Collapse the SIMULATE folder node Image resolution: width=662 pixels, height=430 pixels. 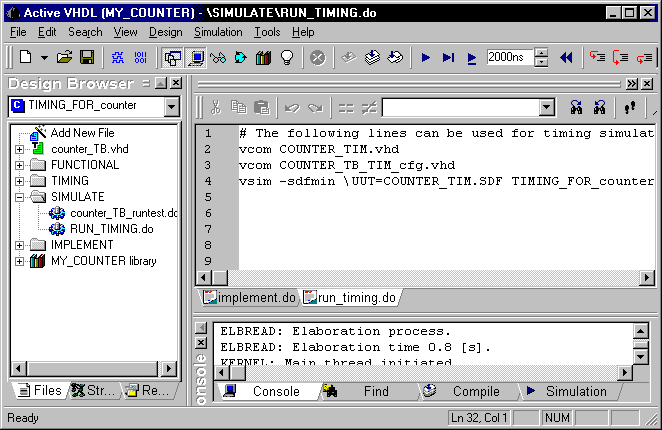pos(20,197)
